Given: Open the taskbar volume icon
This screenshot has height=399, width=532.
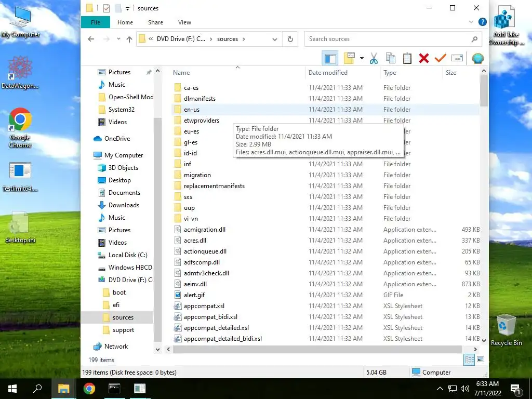Looking at the screenshot, I should point(465,389).
